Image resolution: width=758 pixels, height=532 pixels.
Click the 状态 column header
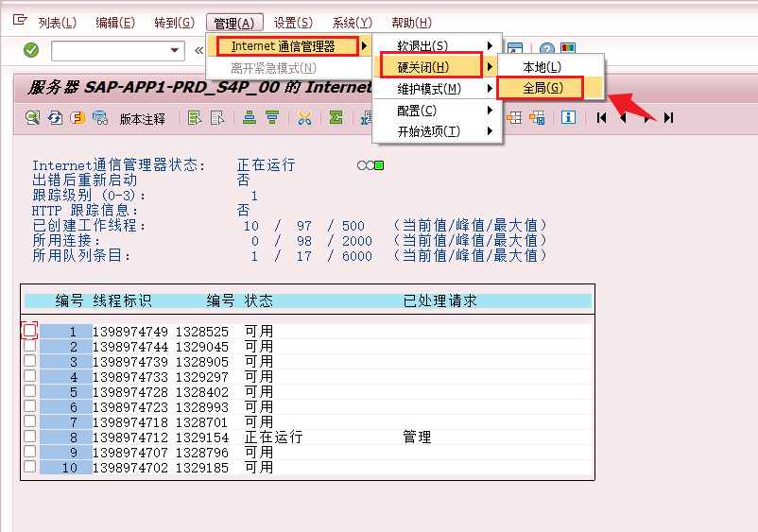pos(259,300)
